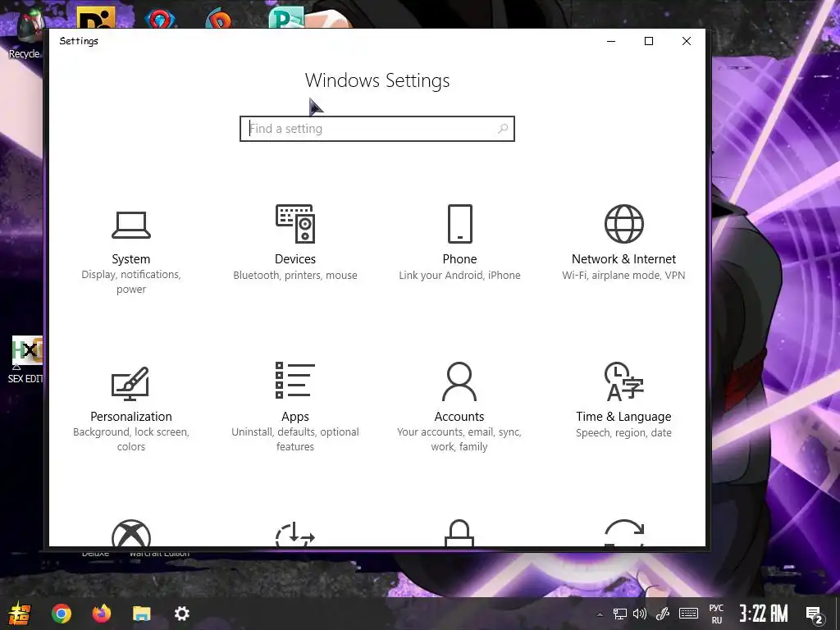This screenshot has width=840, height=630.
Task: Click in the Find a setting field
Action: pyautogui.click(x=377, y=129)
